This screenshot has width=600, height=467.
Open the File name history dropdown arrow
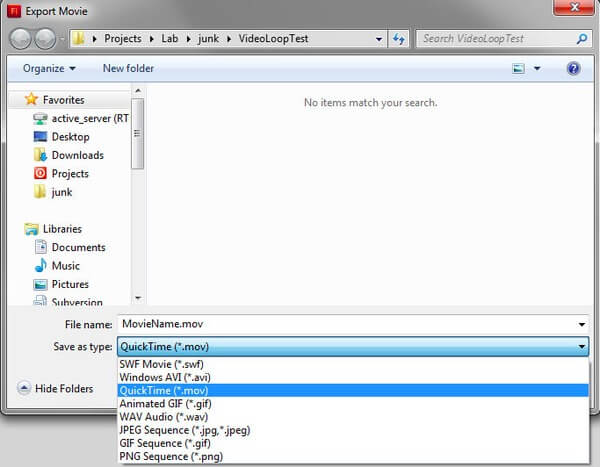click(x=582, y=325)
